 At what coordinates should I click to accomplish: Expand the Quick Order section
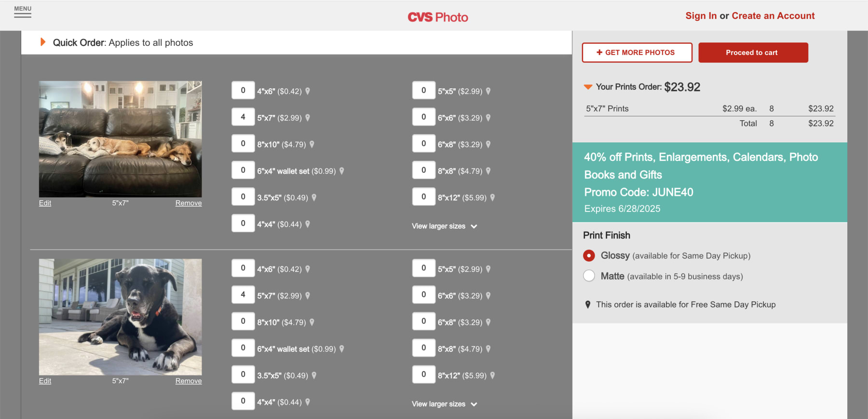point(43,42)
